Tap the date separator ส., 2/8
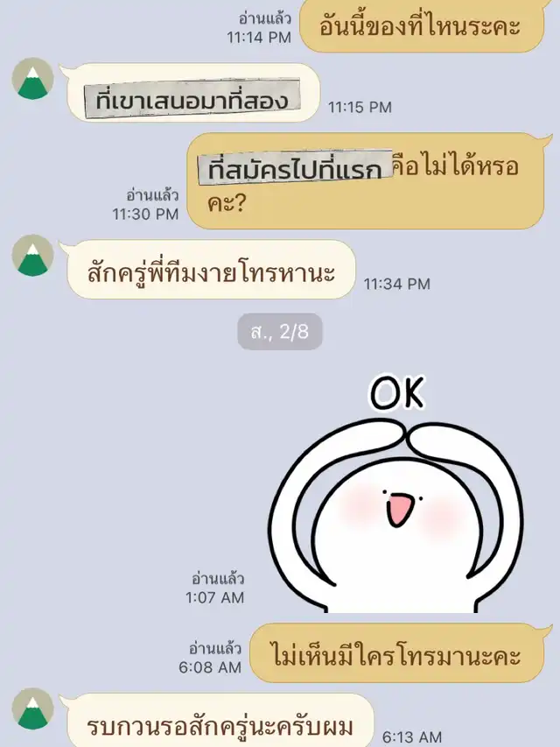560x747 pixels. (280, 332)
